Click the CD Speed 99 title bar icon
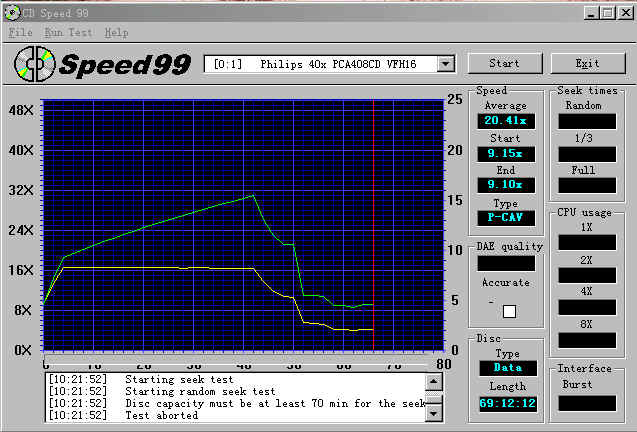The width and height of the screenshot is (637, 432). click(x=12, y=12)
